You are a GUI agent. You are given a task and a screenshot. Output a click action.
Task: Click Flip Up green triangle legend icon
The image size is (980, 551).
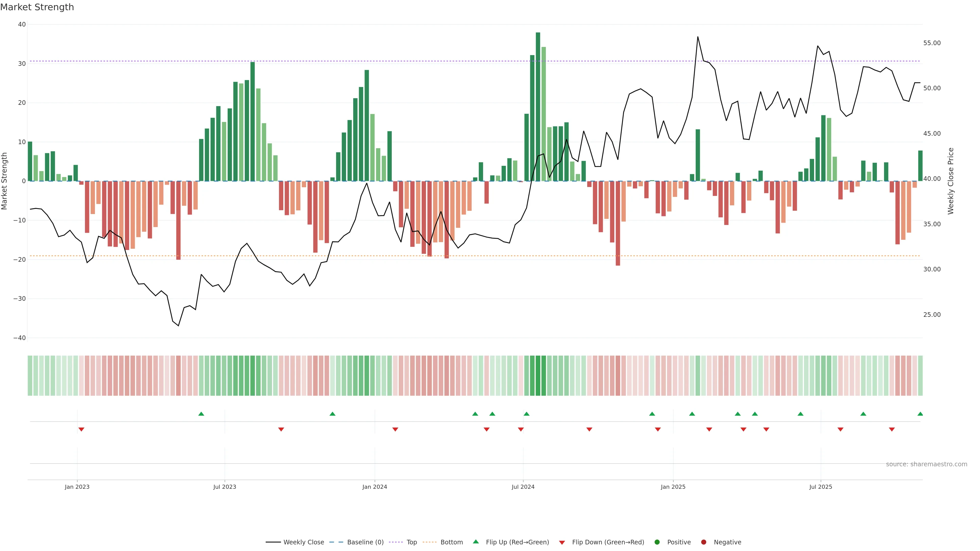pos(475,542)
